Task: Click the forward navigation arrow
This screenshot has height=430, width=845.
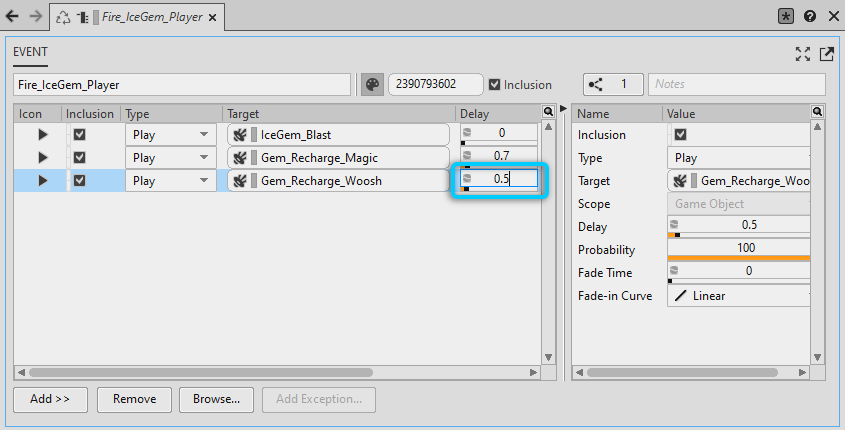Action: coord(36,17)
